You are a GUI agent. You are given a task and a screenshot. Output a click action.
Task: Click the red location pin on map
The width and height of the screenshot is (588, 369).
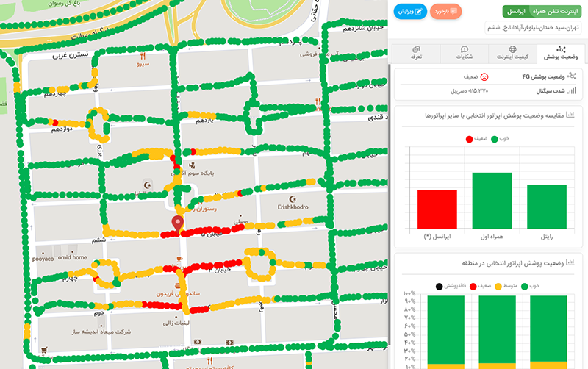click(x=177, y=223)
